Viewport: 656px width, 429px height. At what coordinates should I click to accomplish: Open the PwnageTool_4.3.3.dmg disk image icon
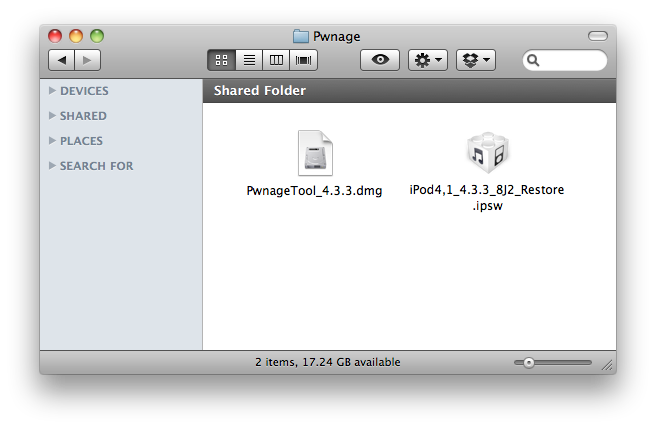click(315, 153)
